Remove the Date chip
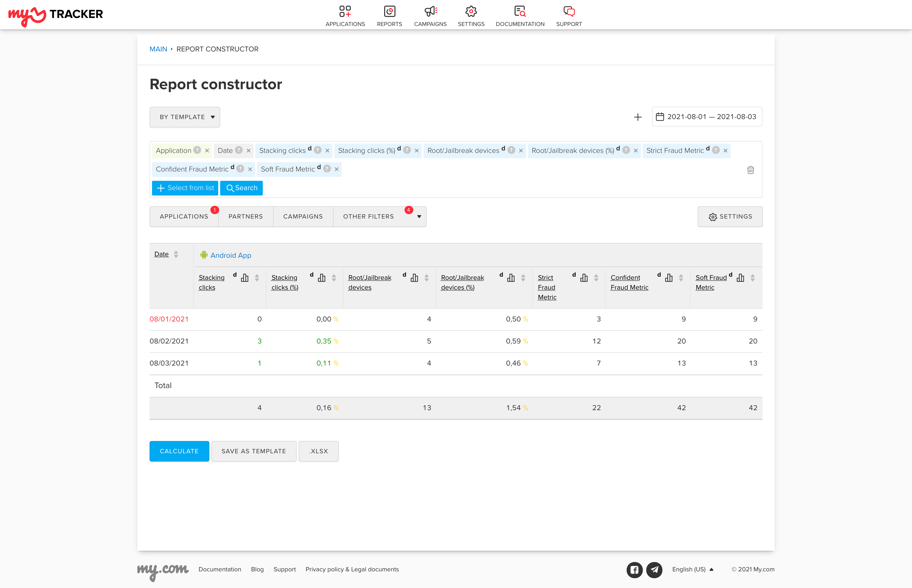 coord(248,151)
